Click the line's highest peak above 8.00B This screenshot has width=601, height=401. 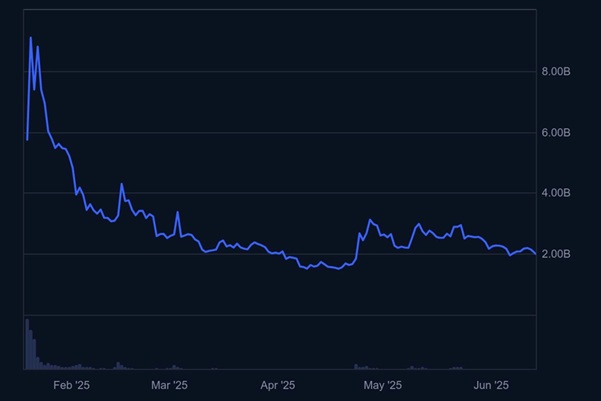pos(31,38)
